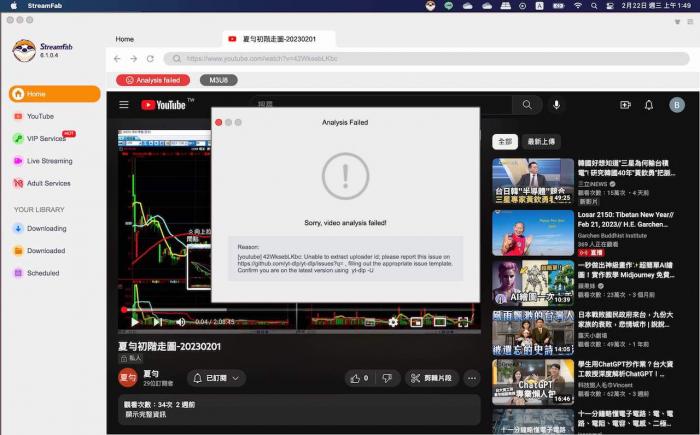Viewport: 700px width, 435px height.
Task: Reload the current YouTube page
Action: click(x=150, y=59)
